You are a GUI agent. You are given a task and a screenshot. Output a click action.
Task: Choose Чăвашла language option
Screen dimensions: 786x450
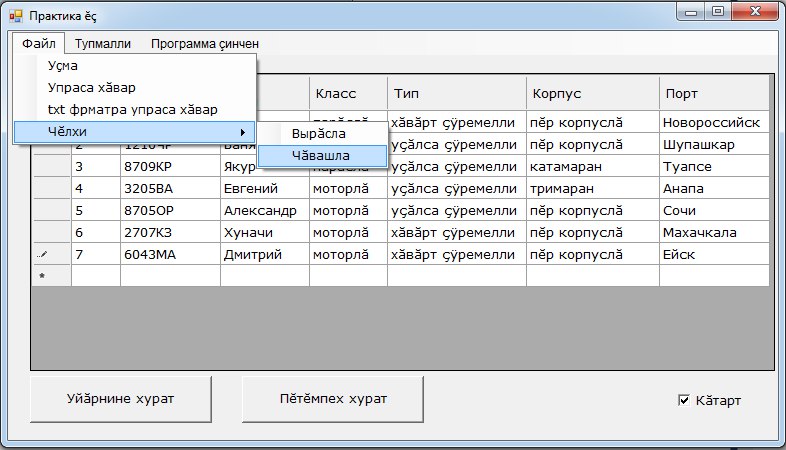tap(322, 155)
